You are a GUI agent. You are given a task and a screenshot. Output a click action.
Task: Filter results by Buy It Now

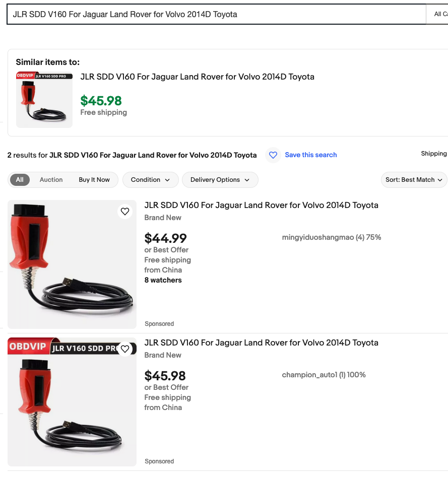click(x=94, y=180)
